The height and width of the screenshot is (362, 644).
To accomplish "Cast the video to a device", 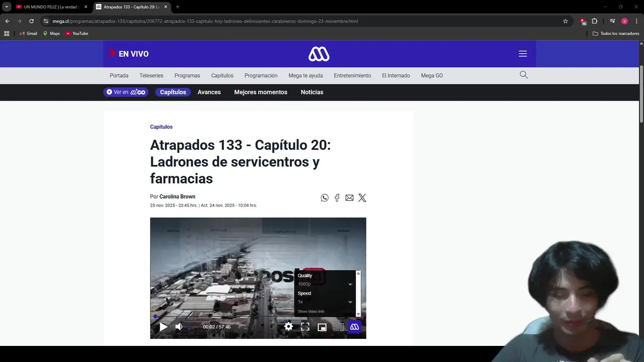I will click(339, 327).
